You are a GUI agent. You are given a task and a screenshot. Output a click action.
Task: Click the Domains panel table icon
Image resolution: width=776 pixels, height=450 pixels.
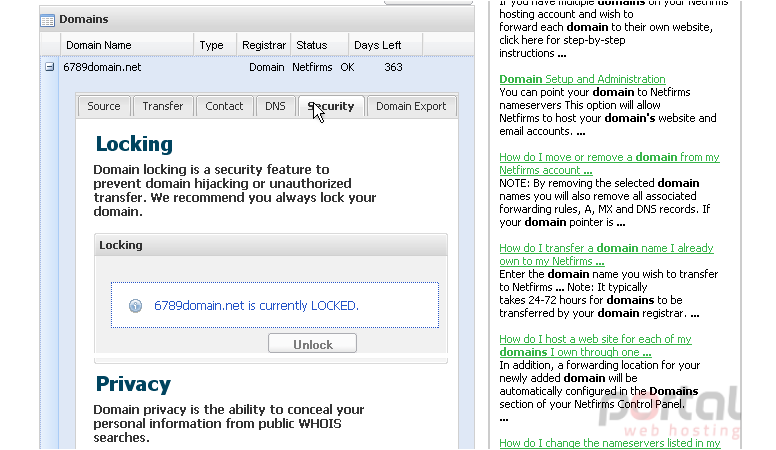[48, 20]
